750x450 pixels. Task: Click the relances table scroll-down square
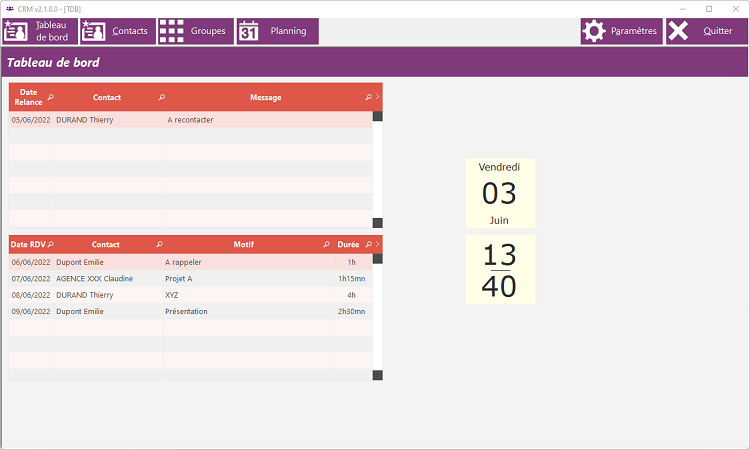tap(377, 223)
